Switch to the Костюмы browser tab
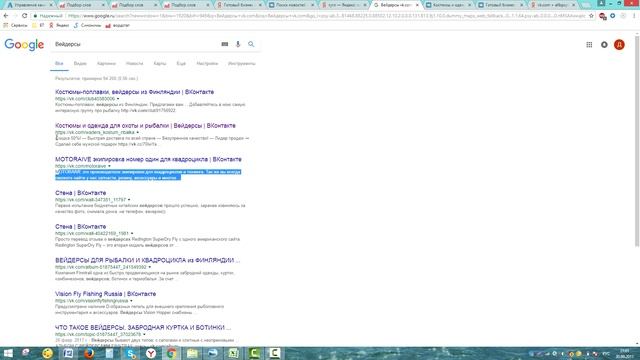Screen dimensions: 640x360 coord(448,5)
